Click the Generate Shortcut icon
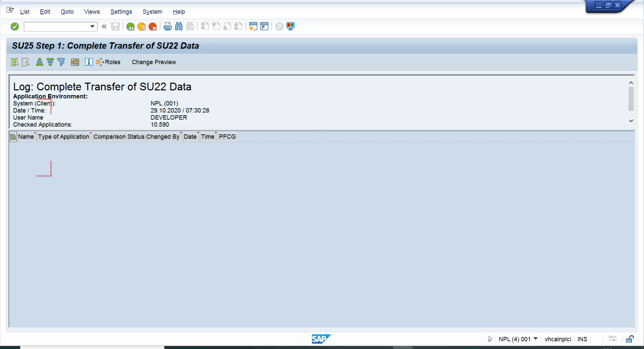 (264, 27)
